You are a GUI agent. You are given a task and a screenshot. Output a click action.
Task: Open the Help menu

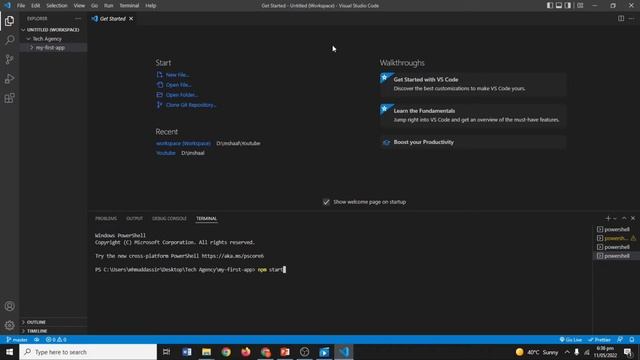pyautogui.click(x=151, y=6)
